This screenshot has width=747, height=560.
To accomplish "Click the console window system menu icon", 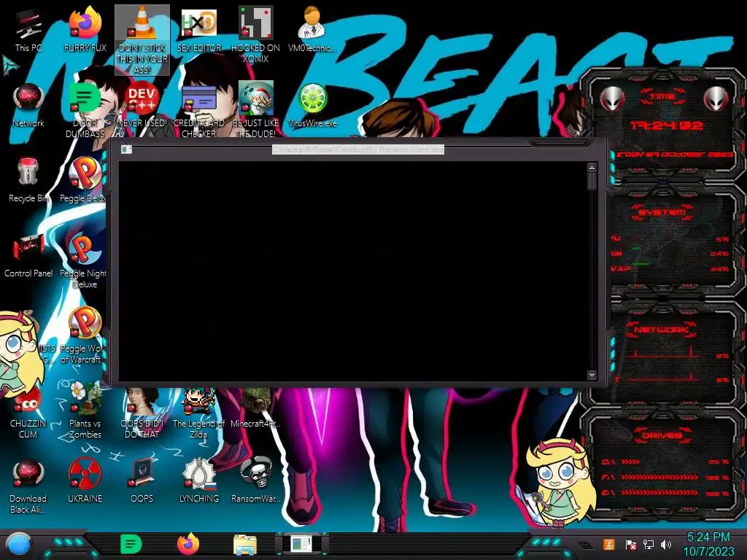I will [x=126, y=149].
